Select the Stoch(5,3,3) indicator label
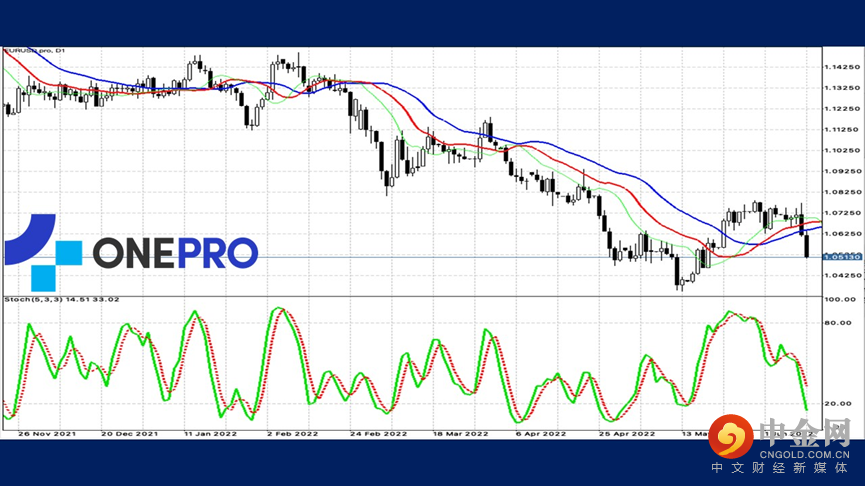Viewport: 865px width, 486px height. point(61,300)
